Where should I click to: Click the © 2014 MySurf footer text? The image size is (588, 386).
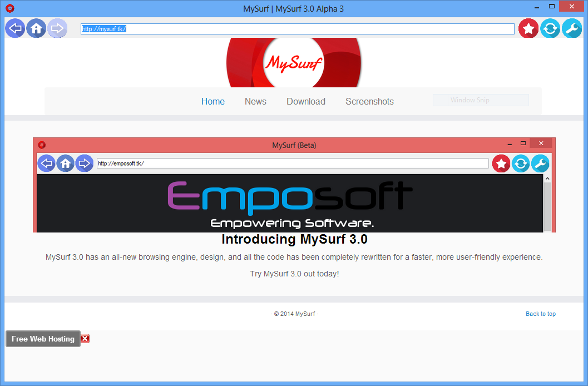(294, 314)
